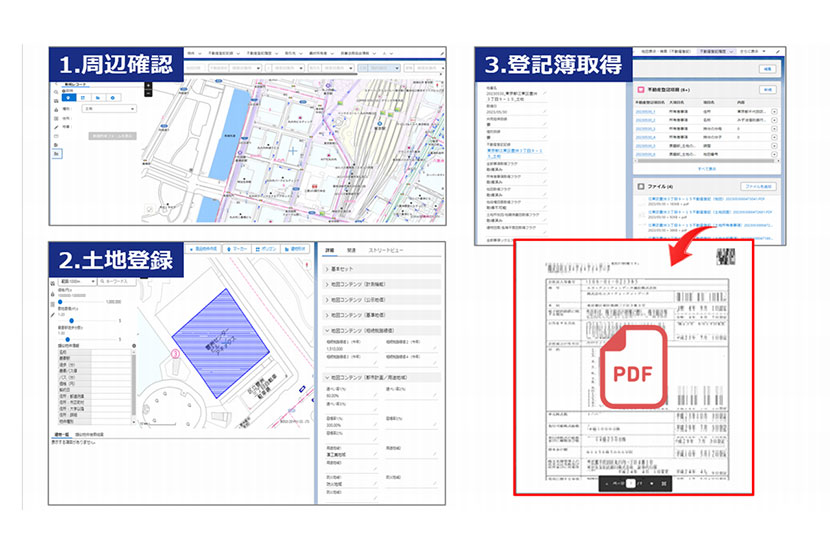This screenshot has width=830, height=554.
Task: Click the ファイルを追加 button
Action: click(759, 186)
